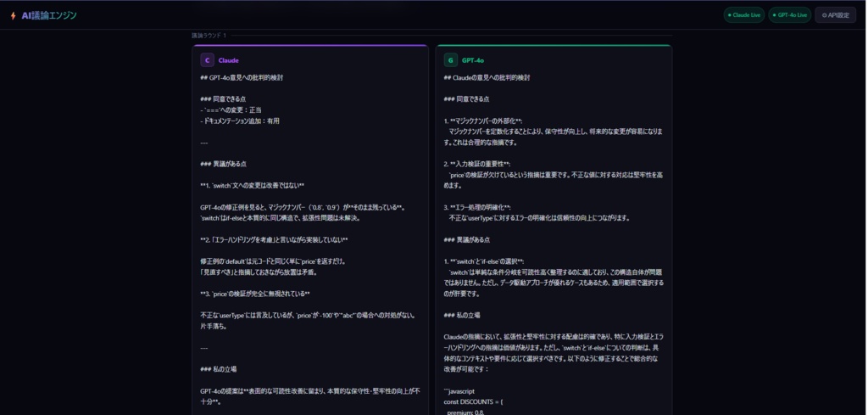Click line '`price`の検証が欠けているという指摘は重要です'
This screenshot has width=868, height=415.
click(x=556, y=175)
